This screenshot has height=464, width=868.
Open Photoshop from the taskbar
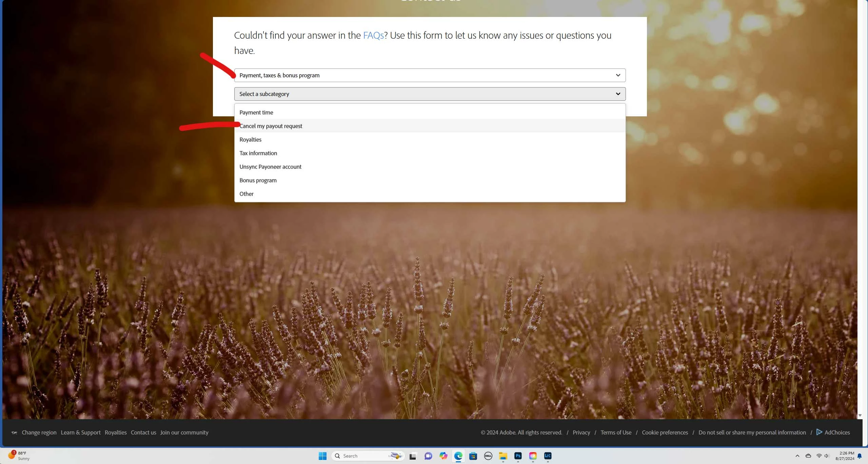(x=518, y=456)
